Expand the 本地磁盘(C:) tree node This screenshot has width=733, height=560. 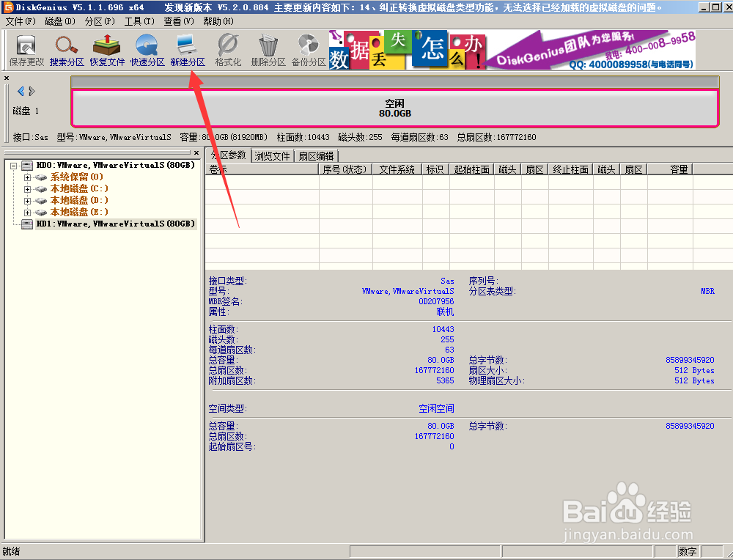click(x=27, y=189)
